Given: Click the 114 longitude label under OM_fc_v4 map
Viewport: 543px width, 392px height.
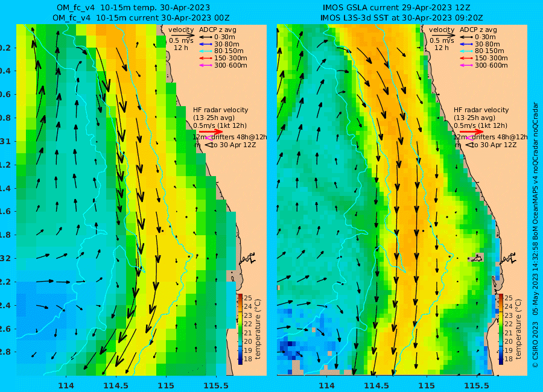Looking at the screenshot, I should coord(66,385).
